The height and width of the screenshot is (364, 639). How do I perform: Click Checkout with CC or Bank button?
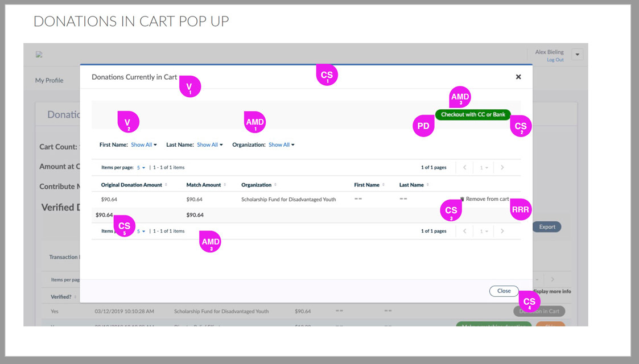[x=473, y=114]
